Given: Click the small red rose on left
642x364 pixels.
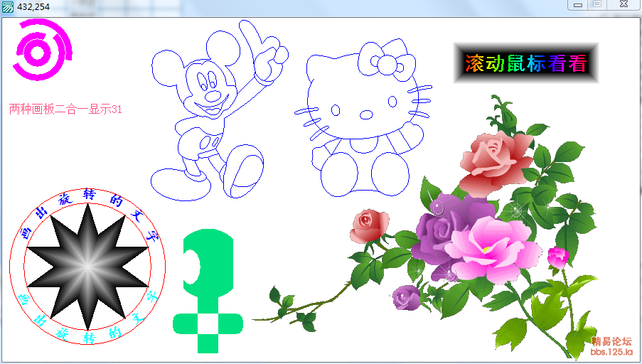Looking at the screenshot, I should [369, 225].
